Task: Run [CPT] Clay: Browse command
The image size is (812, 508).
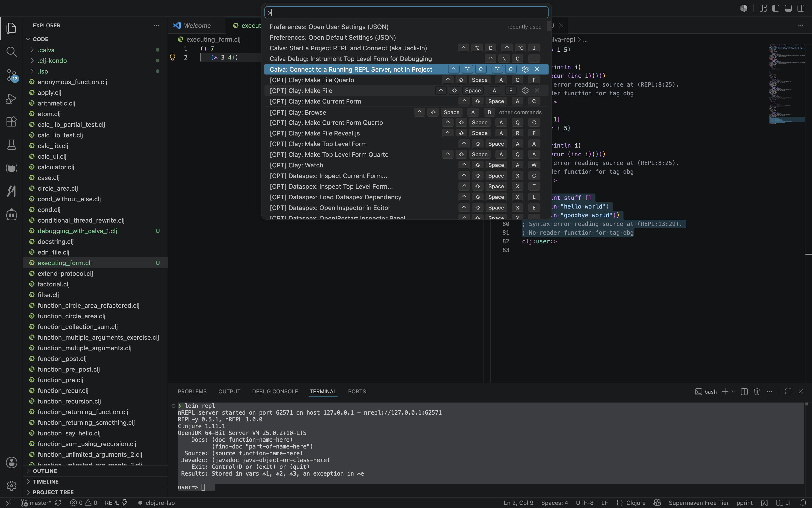Action: pyautogui.click(x=406, y=112)
